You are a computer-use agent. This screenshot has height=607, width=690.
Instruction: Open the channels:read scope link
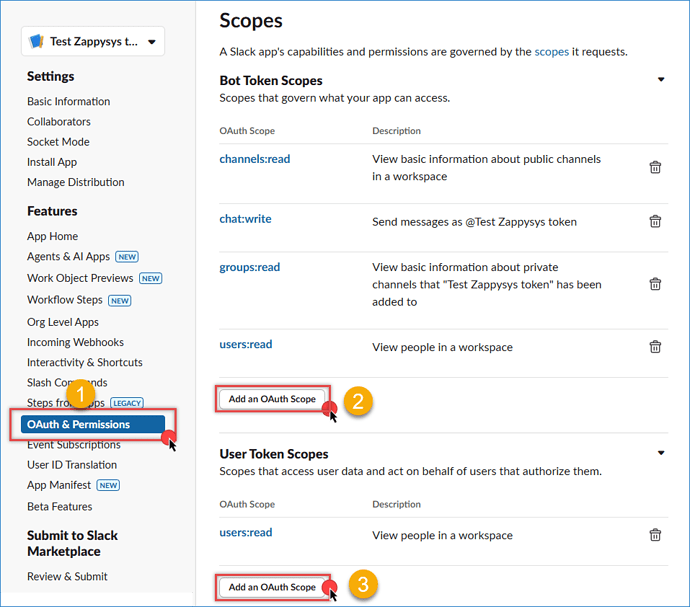pyautogui.click(x=255, y=159)
